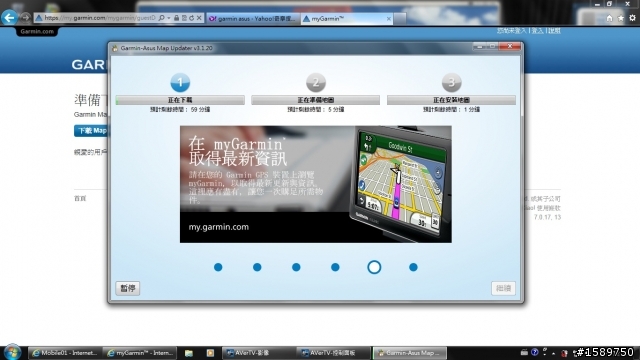
Task: Click the help question mark tray icon
Action: (535, 352)
